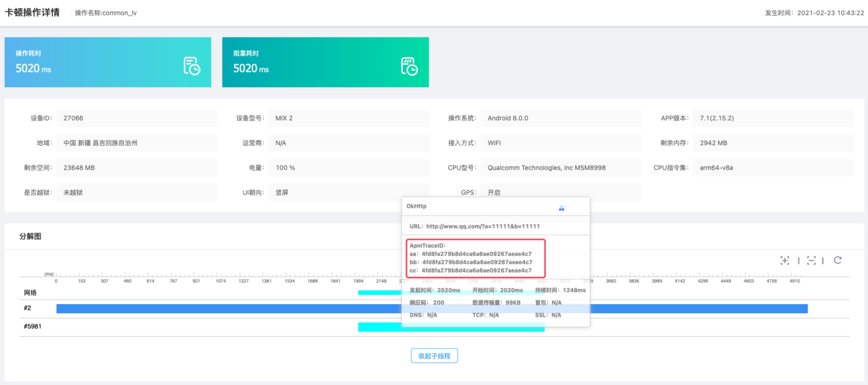Click the ApmTraceID aa value line

click(x=470, y=254)
